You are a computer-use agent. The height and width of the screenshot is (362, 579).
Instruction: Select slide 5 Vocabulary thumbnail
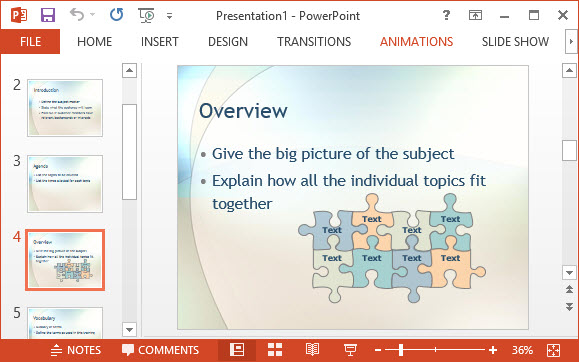coord(65,322)
